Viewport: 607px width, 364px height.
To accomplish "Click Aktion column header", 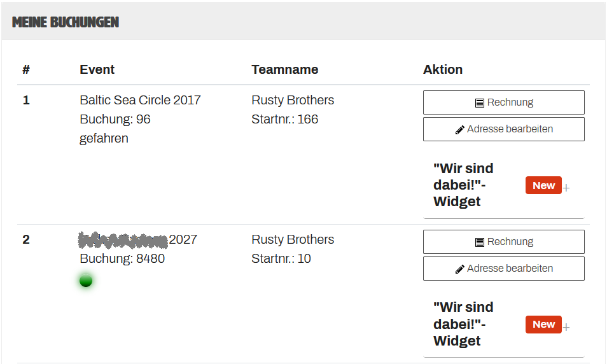I will point(443,70).
